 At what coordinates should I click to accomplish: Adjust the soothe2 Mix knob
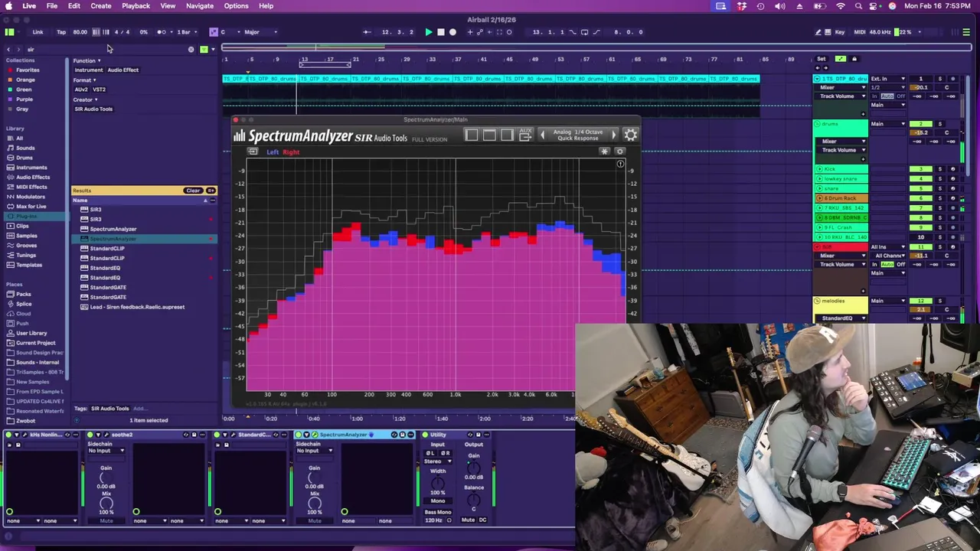tap(106, 503)
